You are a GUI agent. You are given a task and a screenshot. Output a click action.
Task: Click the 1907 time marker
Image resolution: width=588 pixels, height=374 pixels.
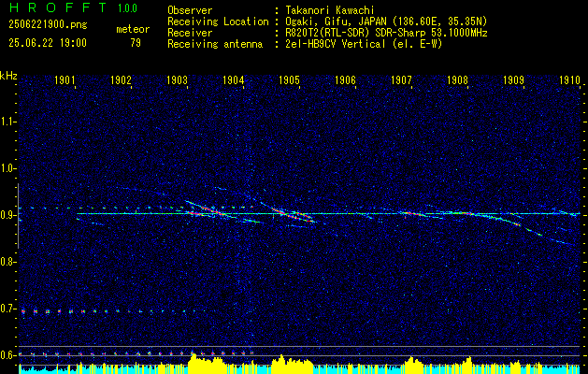point(401,79)
